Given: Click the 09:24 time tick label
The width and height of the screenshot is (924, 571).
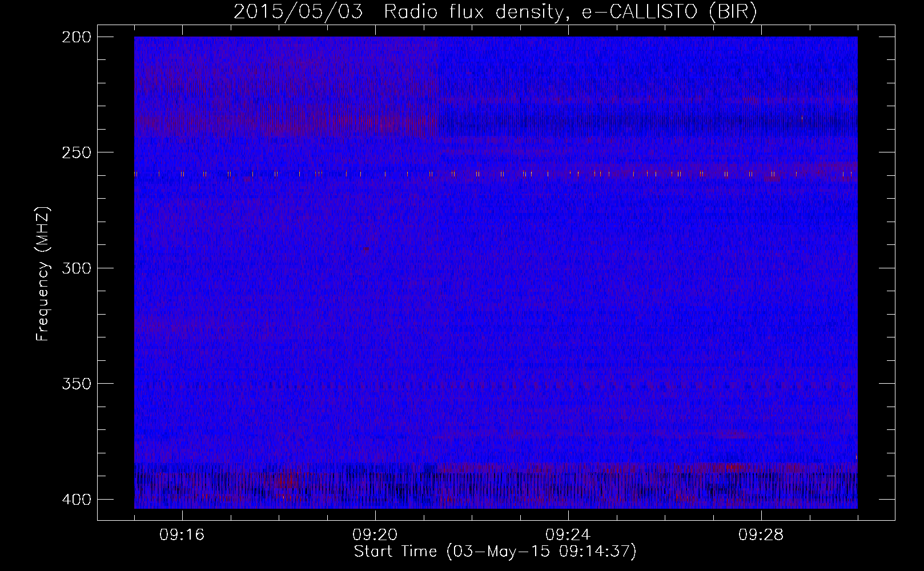Looking at the screenshot, I should coord(568,535).
